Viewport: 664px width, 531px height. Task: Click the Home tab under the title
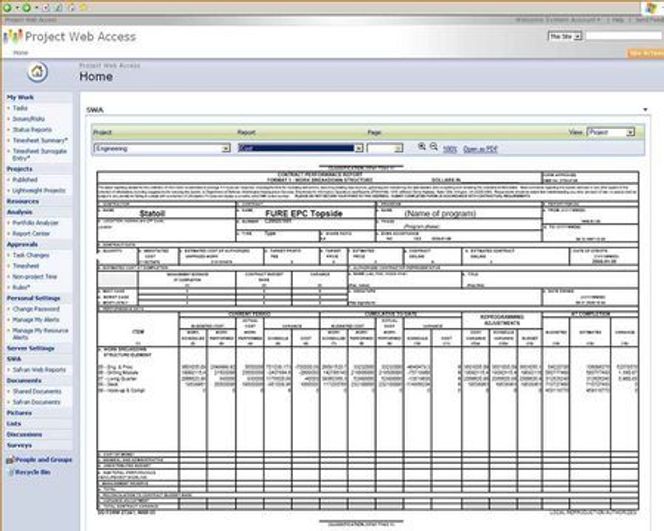click(20, 53)
